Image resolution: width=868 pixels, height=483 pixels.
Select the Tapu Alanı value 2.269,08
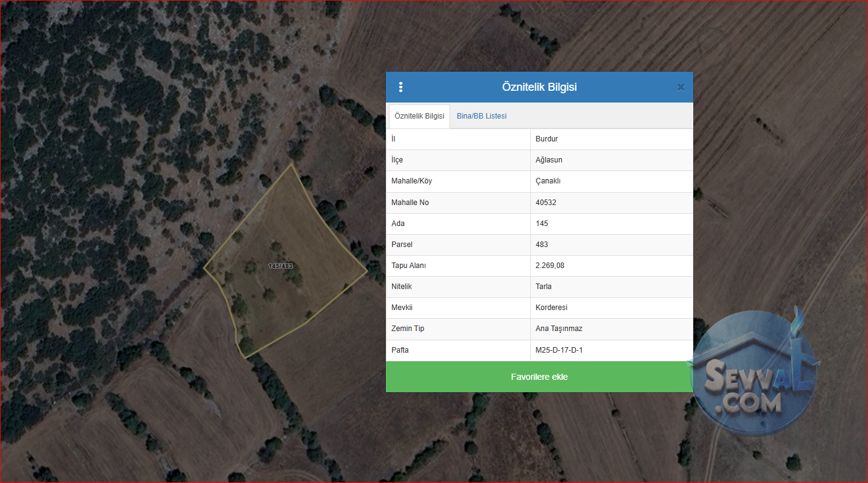point(549,266)
